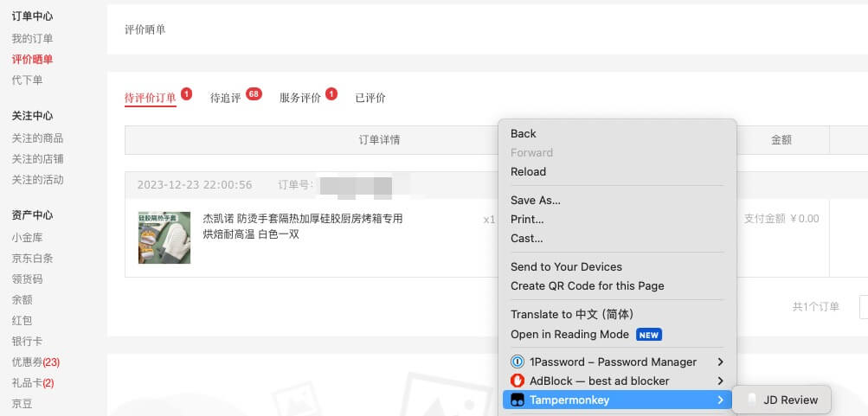Open 我的订单 in sidebar
The height and width of the screenshot is (416, 868).
(x=32, y=39)
